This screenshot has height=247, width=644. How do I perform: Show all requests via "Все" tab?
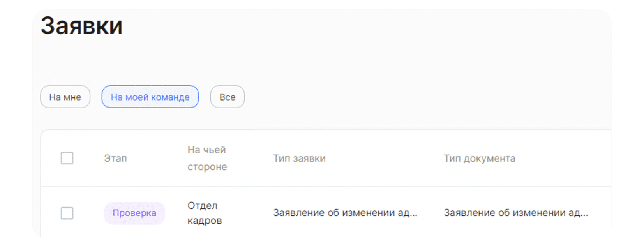227,97
